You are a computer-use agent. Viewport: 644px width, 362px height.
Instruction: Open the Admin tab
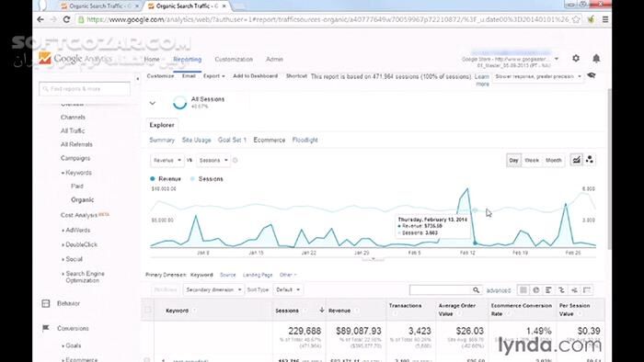[274, 59]
